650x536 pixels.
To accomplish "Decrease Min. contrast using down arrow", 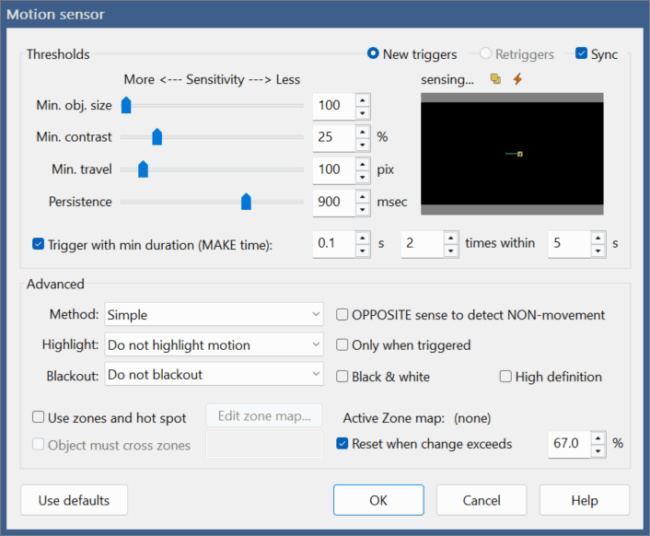I will tap(362, 143).
